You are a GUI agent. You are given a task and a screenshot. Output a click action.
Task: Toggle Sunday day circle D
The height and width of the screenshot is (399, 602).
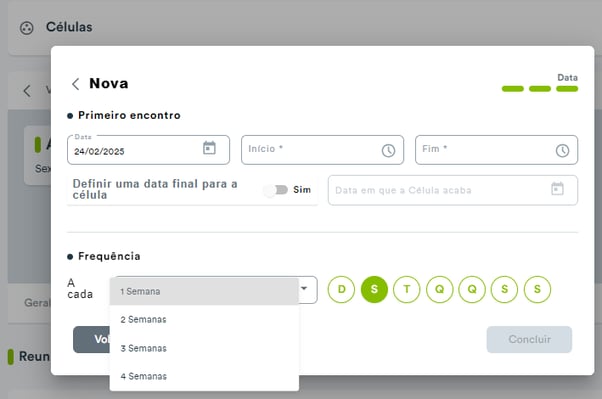pos(341,289)
